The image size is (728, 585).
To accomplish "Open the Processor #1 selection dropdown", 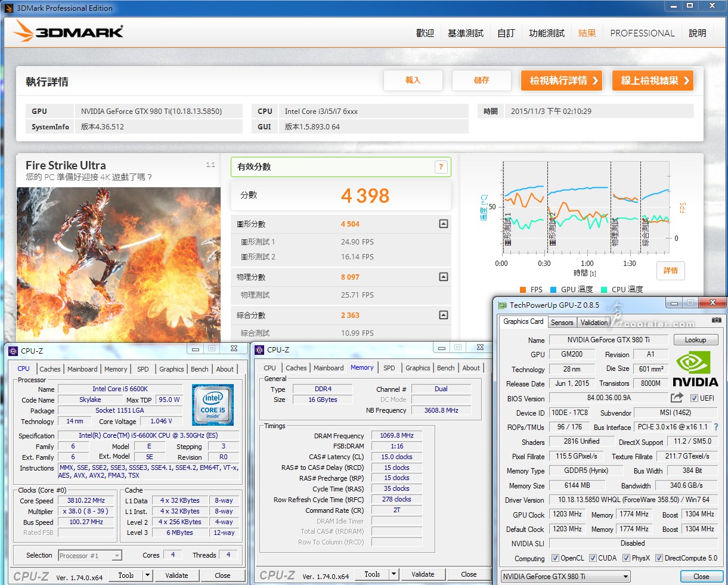I will [x=117, y=556].
